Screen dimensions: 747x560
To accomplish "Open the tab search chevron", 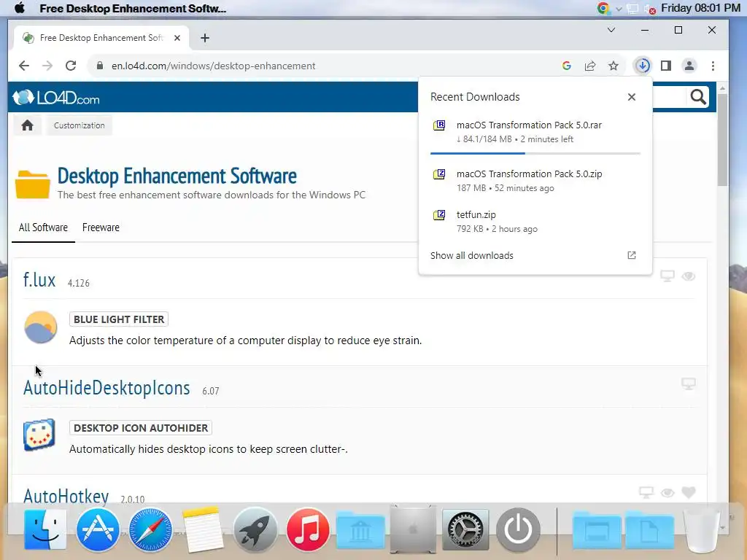I will pos(611,30).
